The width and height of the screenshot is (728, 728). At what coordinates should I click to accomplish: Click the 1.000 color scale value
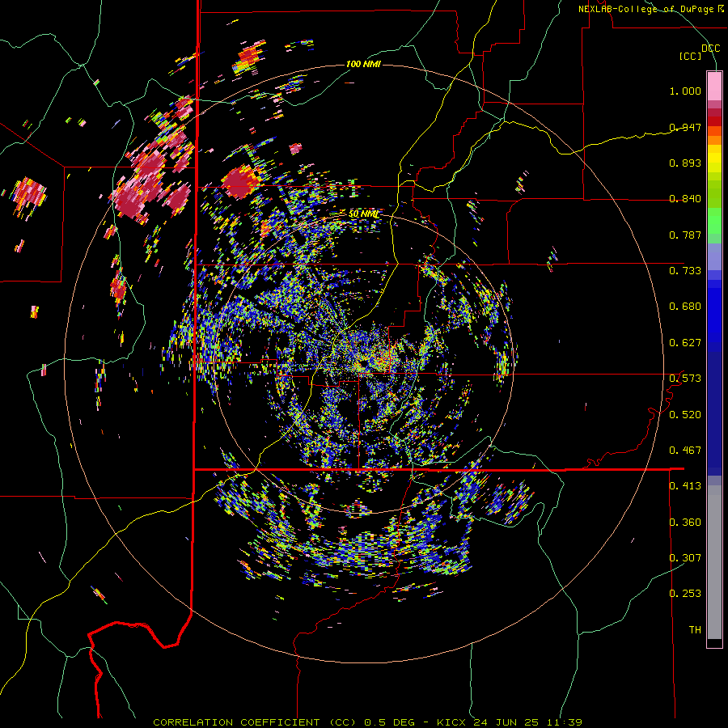click(x=685, y=91)
